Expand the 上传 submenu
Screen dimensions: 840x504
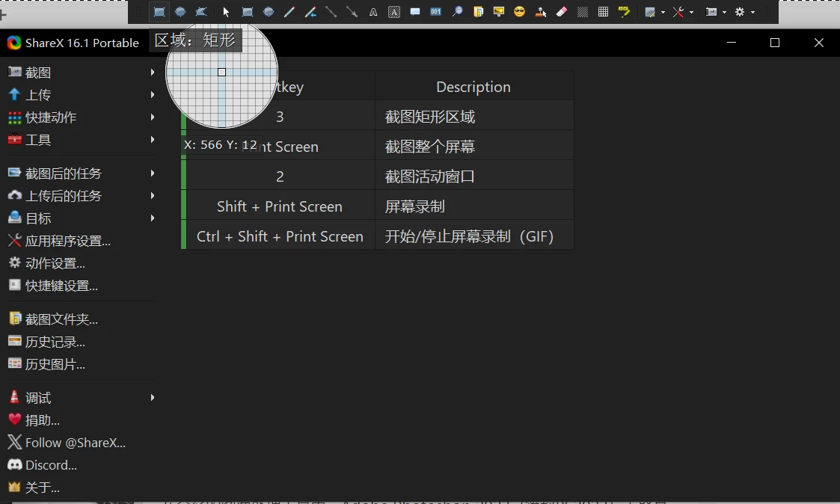pos(152,95)
